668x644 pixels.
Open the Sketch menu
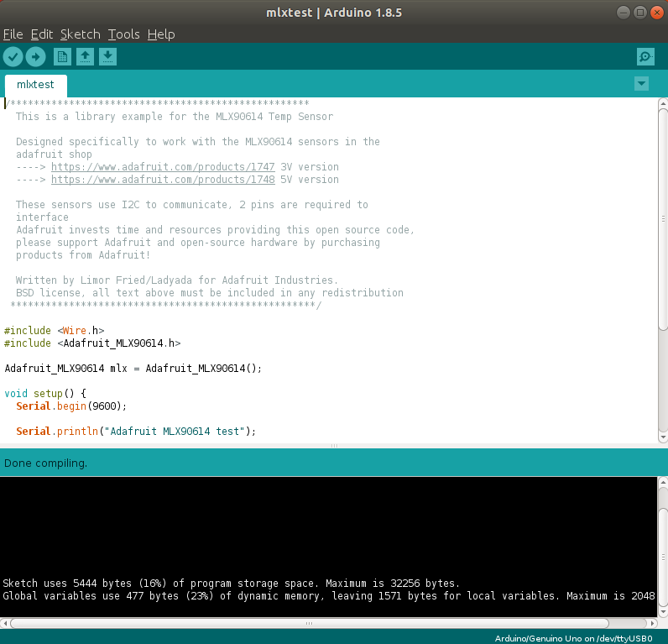(x=80, y=34)
